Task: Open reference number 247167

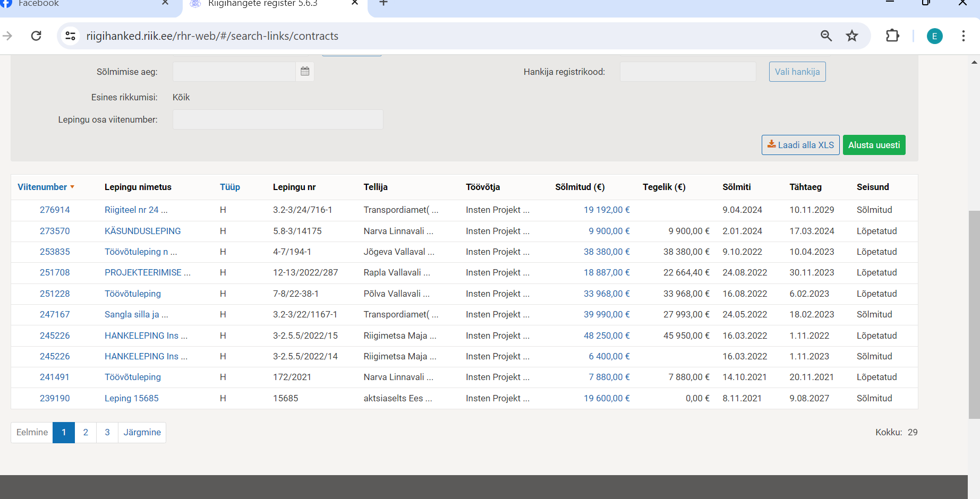Action: click(x=55, y=314)
